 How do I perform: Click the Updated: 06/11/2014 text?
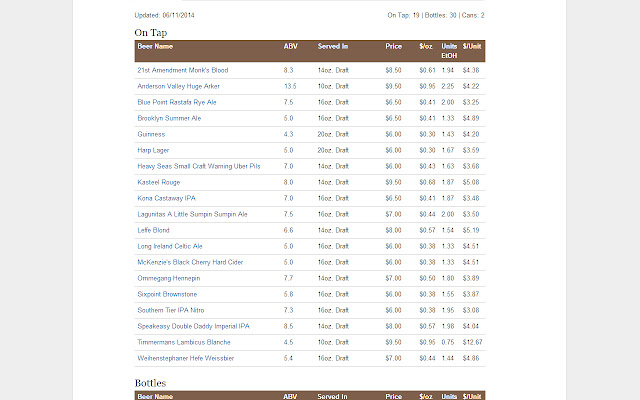(164, 15)
